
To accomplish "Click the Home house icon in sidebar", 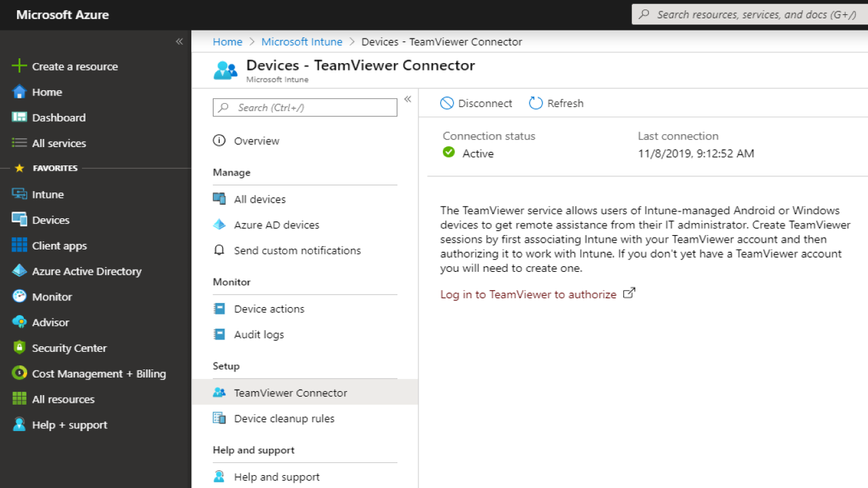I will pos(19,92).
